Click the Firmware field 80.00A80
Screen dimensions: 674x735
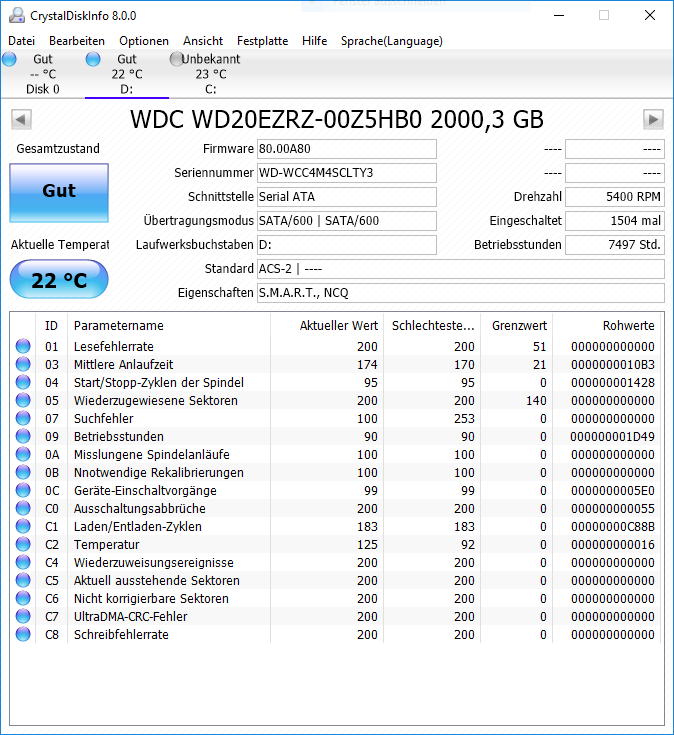coord(347,149)
